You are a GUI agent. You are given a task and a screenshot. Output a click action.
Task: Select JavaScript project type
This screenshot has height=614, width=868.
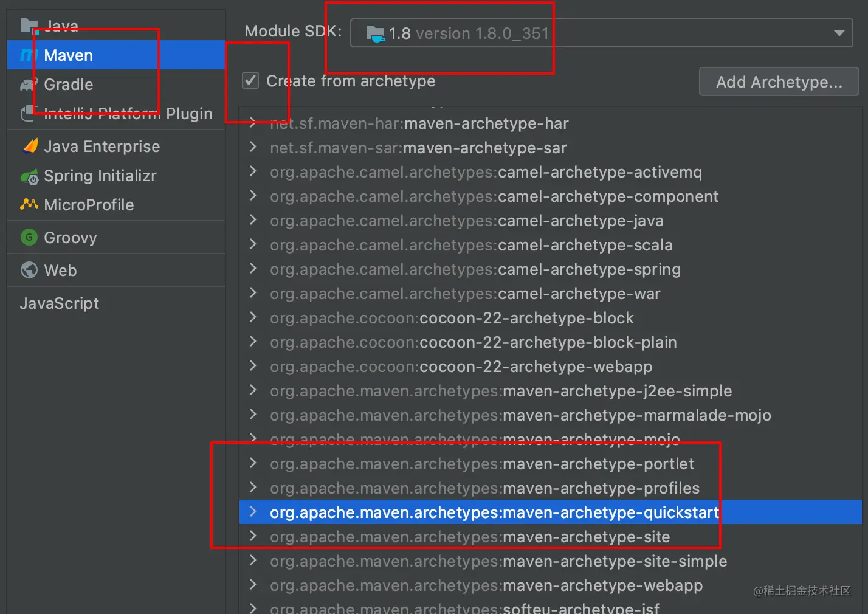point(116,303)
